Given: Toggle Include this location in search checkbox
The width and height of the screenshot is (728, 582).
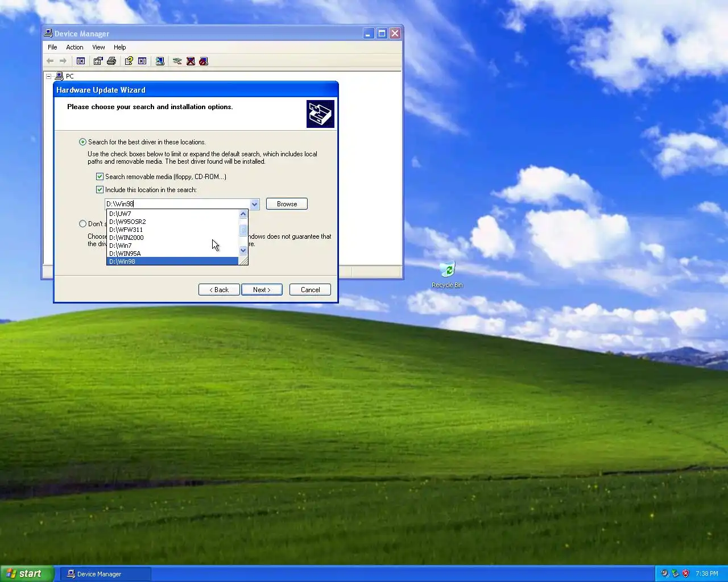Looking at the screenshot, I should click(100, 190).
